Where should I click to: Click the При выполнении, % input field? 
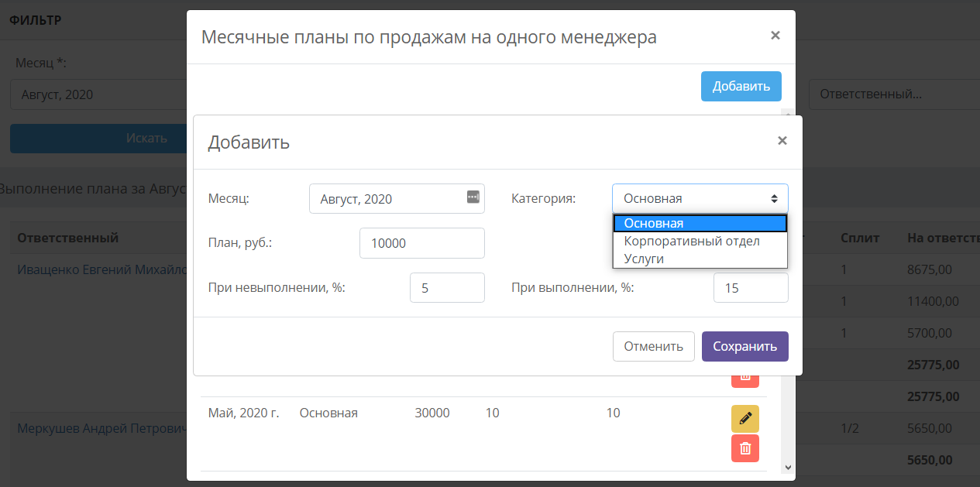click(x=751, y=288)
